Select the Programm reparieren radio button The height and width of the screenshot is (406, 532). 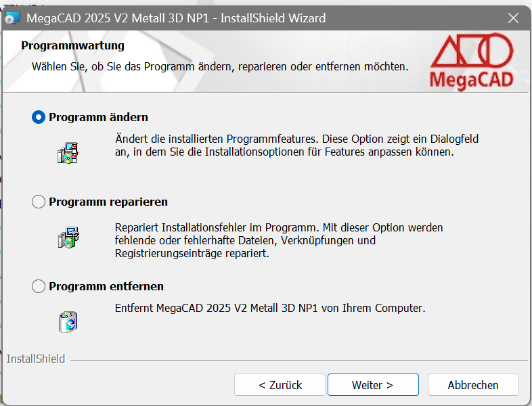tap(39, 202)
